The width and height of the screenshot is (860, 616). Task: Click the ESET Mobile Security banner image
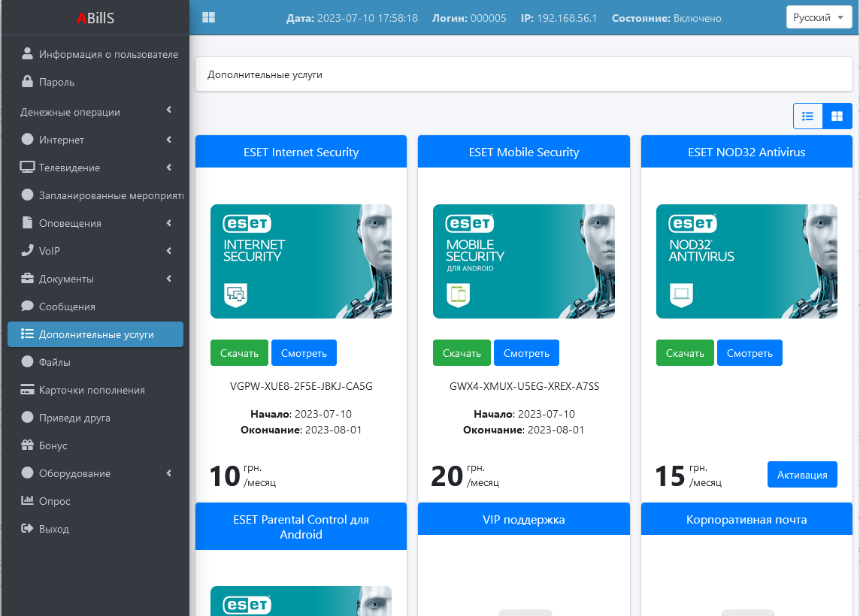pos(524,261)
